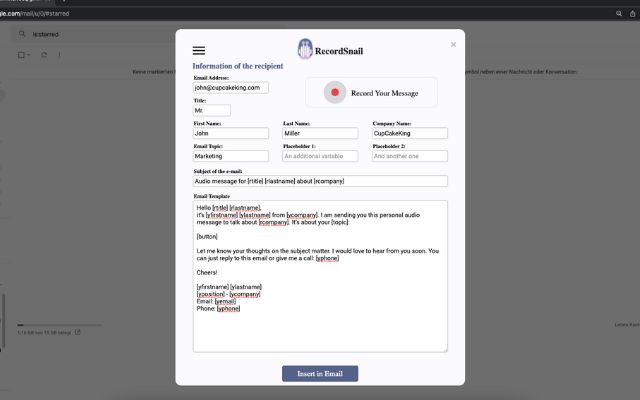Click the Title field containing Mr.

pos(211,111)
